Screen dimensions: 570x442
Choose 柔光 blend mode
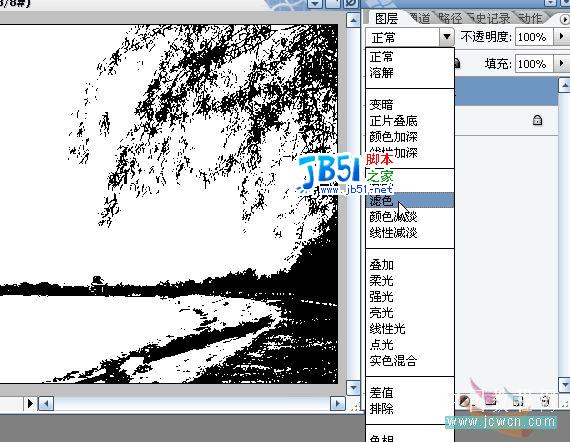pyautogui.click(x=410, y=281)
